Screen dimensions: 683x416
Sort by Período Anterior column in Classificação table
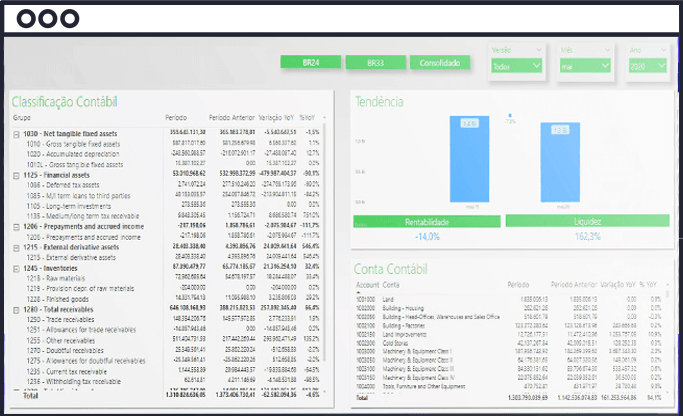[231, 118]
